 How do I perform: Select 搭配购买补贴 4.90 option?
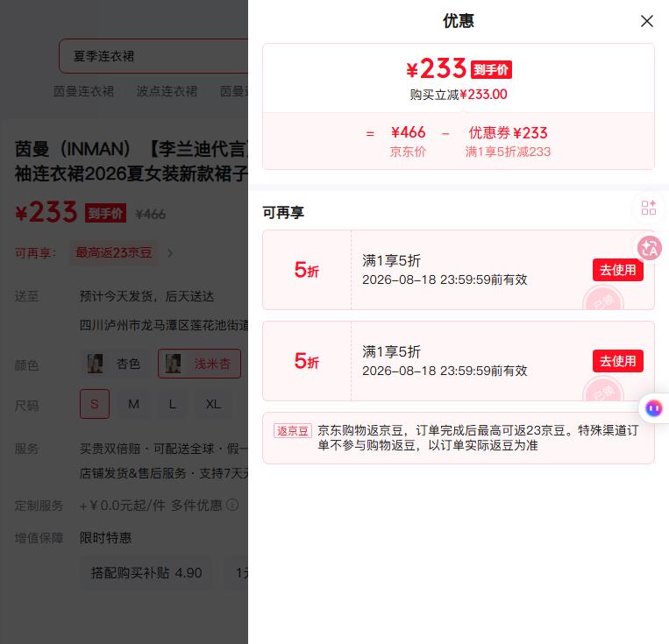coord(146,573)
